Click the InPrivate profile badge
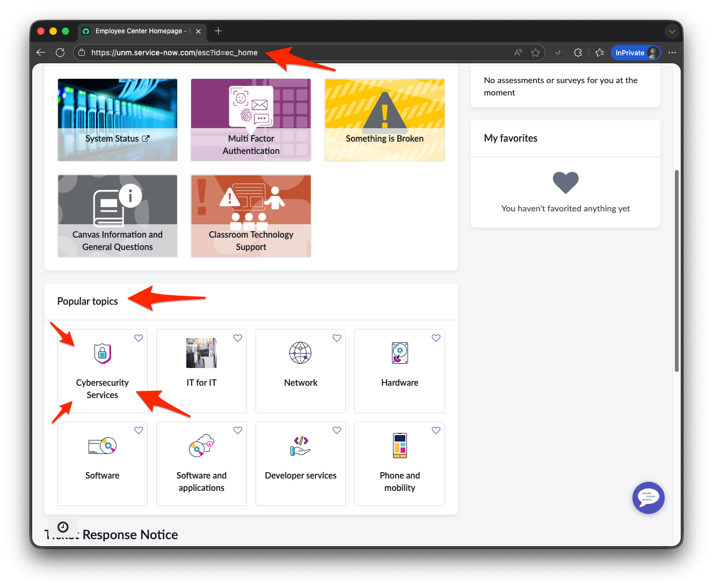The width and height of the screenshot is (713, 588). [636, 52]
